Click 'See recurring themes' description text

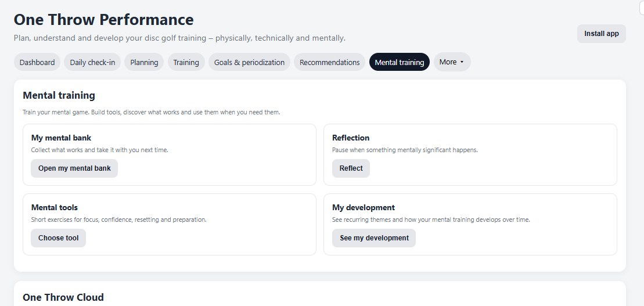pos(431,219)
